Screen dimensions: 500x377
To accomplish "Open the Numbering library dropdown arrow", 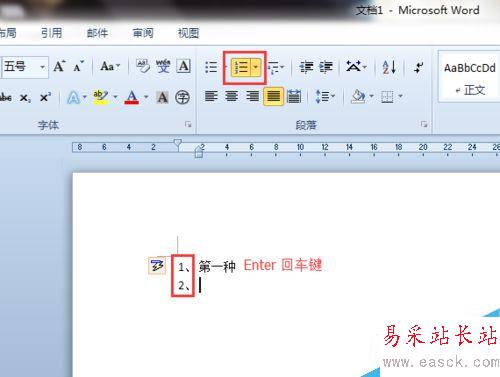I will click(256, 67).
